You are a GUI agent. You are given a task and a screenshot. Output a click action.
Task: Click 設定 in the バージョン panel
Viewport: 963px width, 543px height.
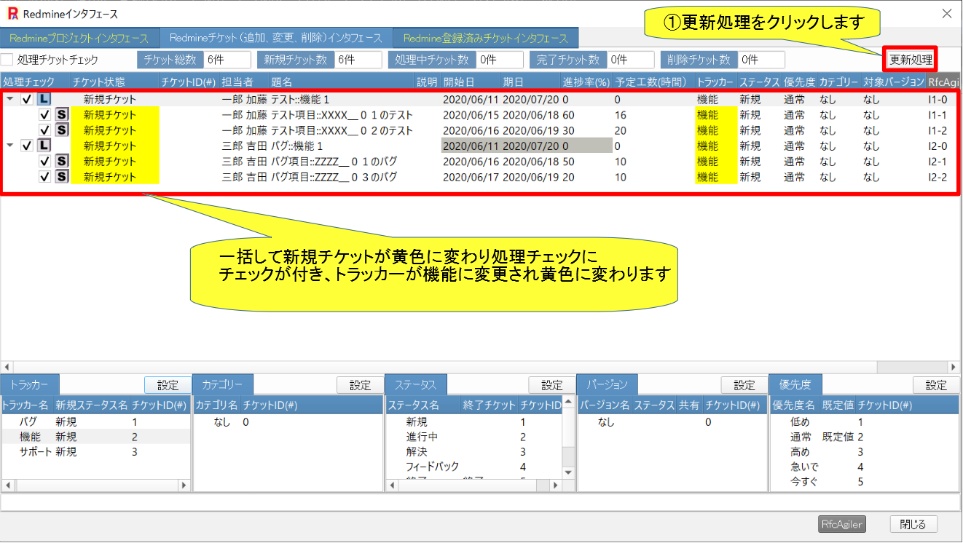click(744, 385)
